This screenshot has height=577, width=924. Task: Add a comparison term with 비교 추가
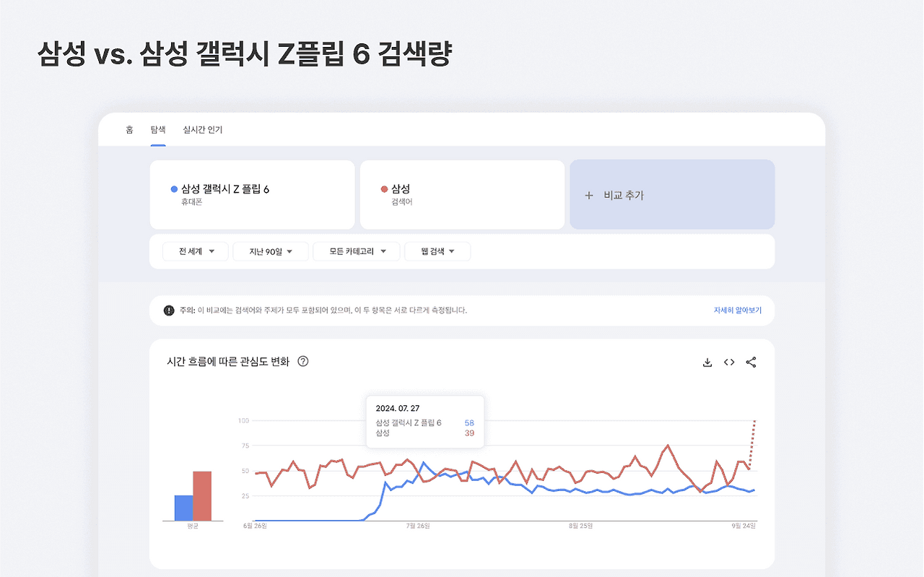click(672, 195)
